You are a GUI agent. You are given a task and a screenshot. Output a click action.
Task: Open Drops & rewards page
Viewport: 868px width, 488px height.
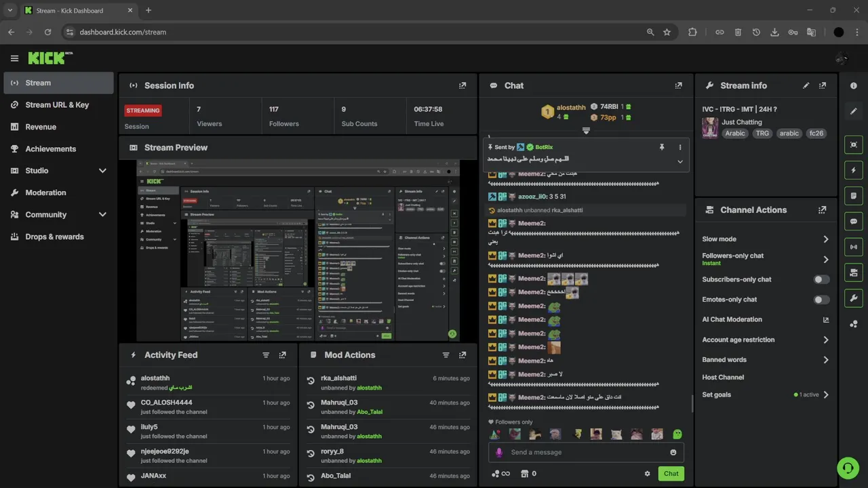[58, 237]
